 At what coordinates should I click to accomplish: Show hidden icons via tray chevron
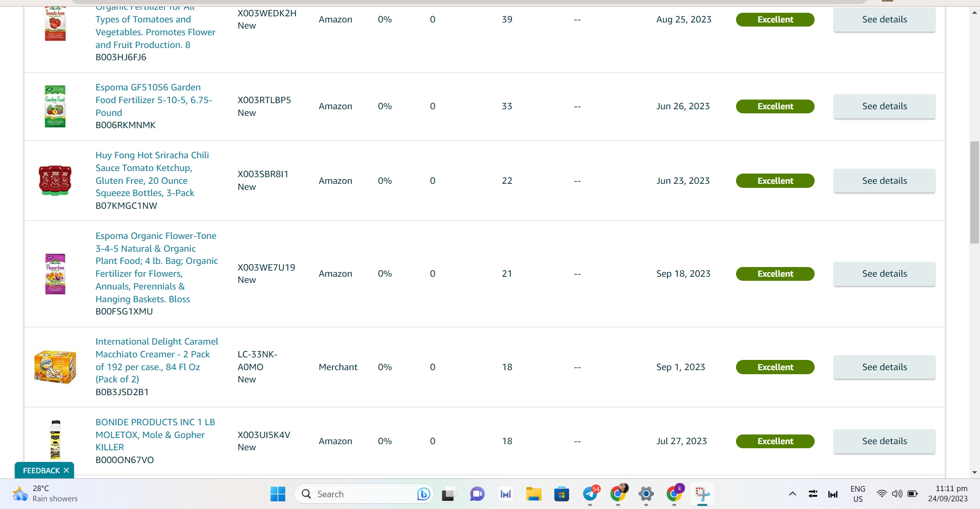coord(792,494)
